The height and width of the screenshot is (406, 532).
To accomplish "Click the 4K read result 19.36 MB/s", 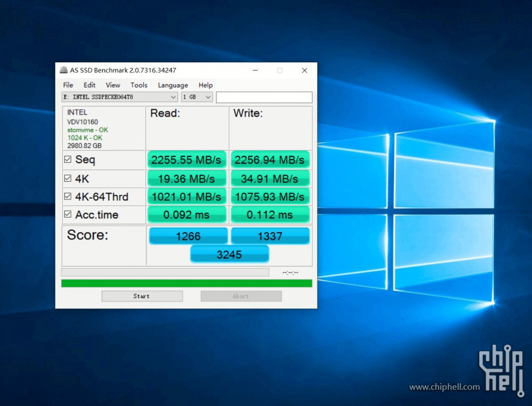I will 187,179.
